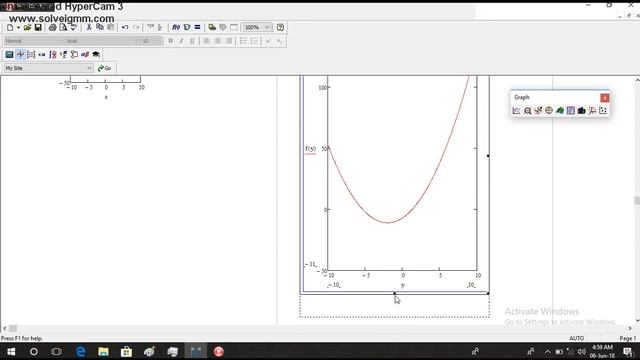Open the Evaluation toolbar (x=) icon

(42, 54)
